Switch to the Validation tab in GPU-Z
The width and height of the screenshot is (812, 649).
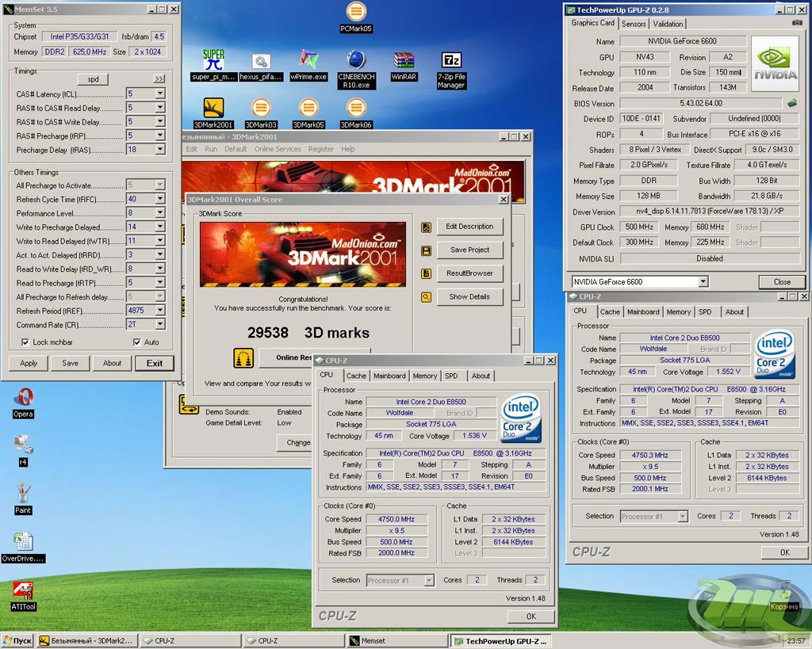pos(668,24)
